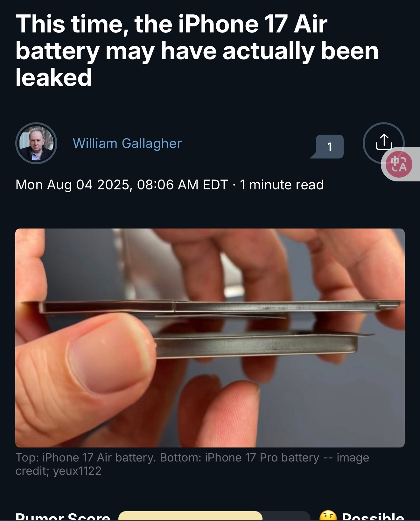Tap the share article icon
Viewport: 420px width, 521px height.
pos(383,143)
